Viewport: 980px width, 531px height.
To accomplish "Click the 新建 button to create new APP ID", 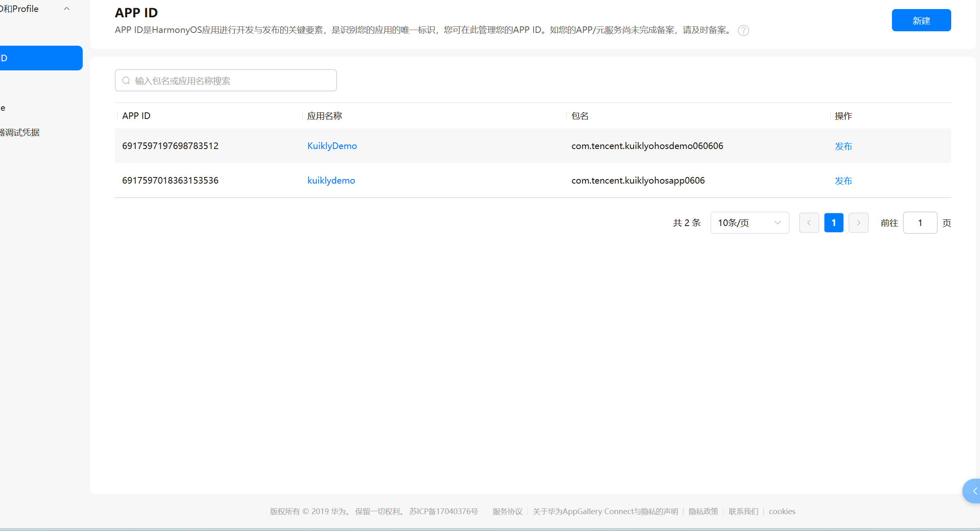I will coord(921,20).
